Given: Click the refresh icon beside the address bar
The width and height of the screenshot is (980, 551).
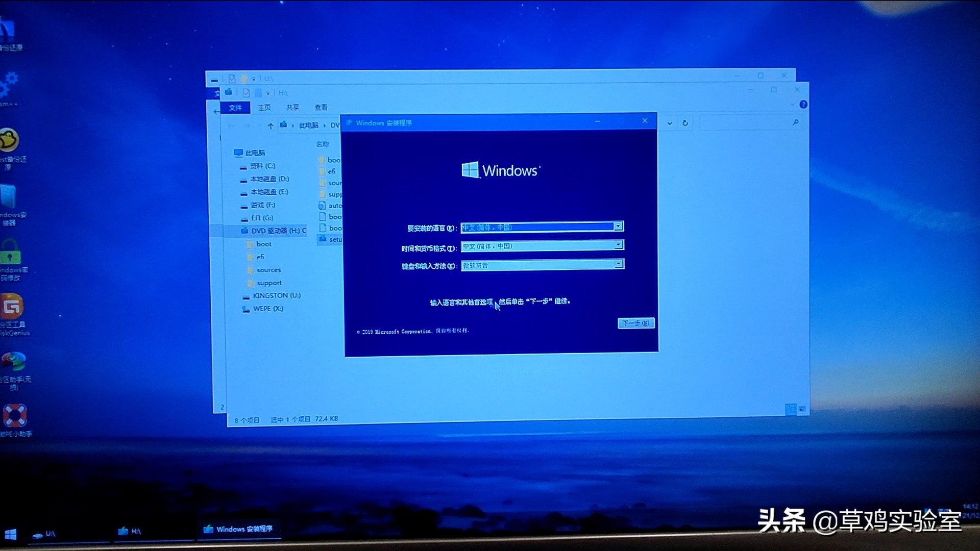Looking at the screenshot, I should click(685, 122).
